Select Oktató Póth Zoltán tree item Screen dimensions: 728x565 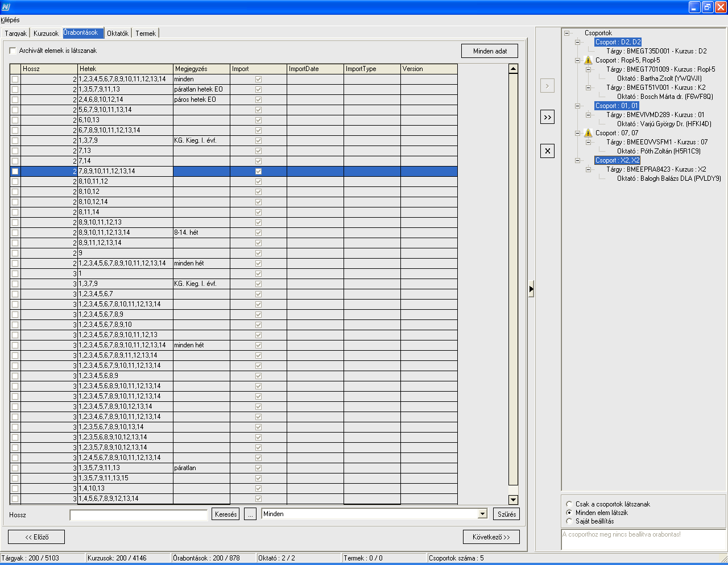659,151
